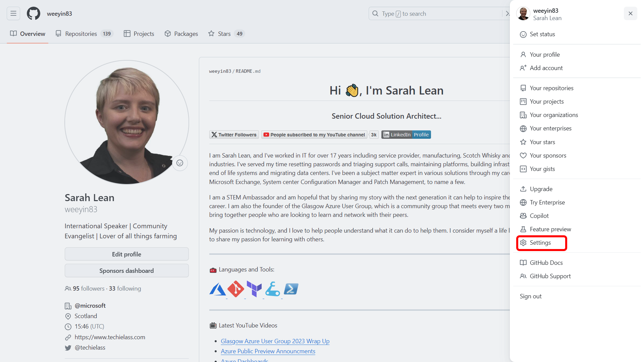Click the Stars tab icon
The width and height of the screenshot is (644, 362).
pos(211,34)
